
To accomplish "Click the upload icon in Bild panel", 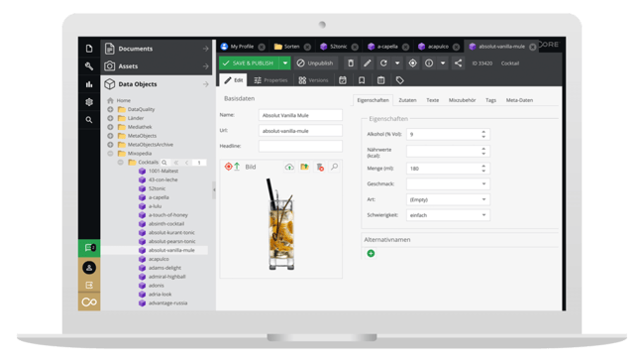I will 289,167.
